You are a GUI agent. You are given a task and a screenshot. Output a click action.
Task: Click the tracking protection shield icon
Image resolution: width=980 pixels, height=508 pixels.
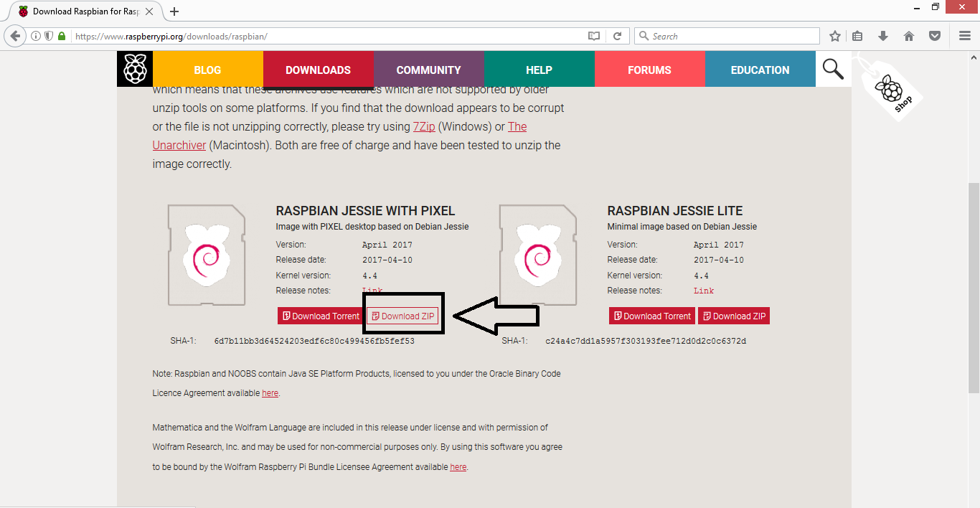(x=49, y=36)
